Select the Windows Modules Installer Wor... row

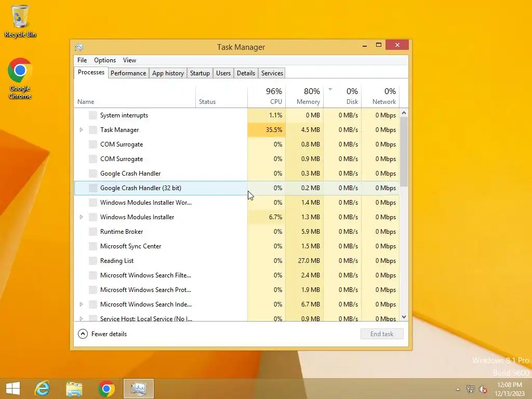(237, 203)
